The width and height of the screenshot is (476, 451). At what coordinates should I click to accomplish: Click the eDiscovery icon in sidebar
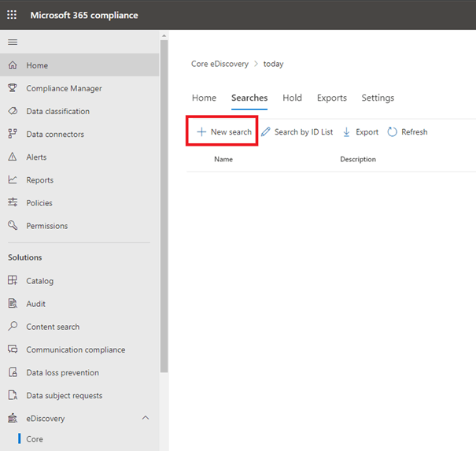click(13, 418)
